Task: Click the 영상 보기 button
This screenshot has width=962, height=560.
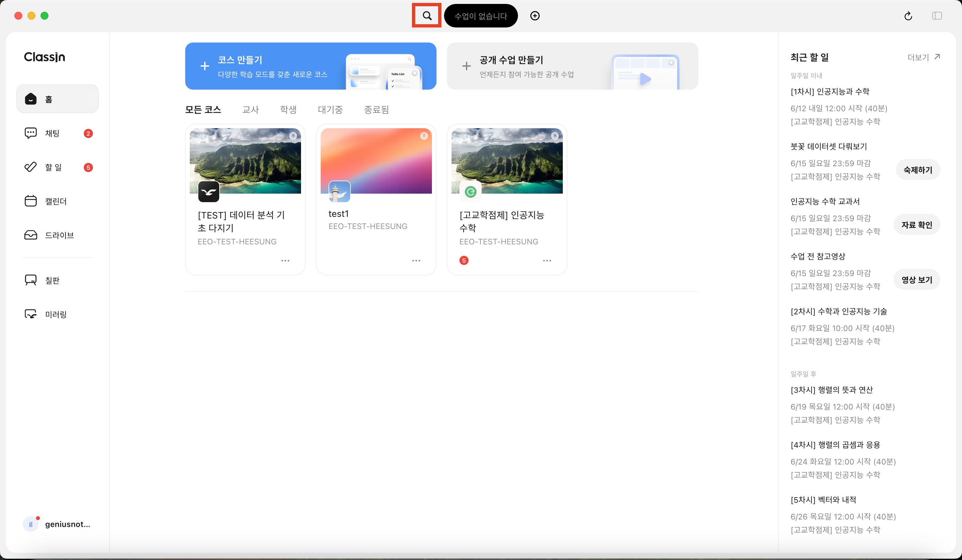Action: [x=917, y=279]
